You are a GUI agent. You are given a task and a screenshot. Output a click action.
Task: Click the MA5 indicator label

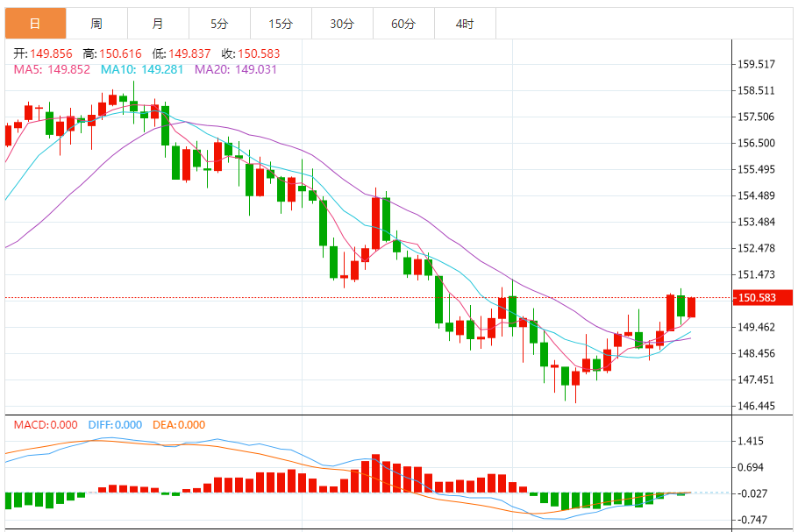(52, 69)
